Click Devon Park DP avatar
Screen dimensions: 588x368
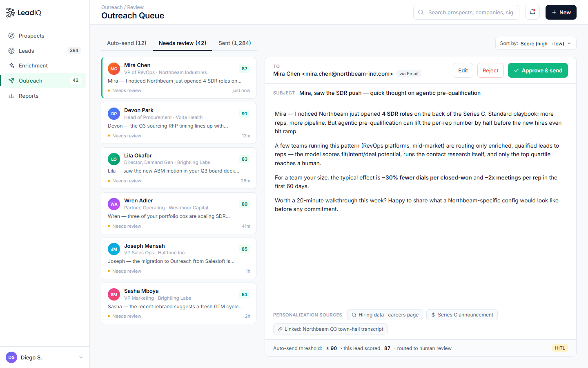click(x=114, y=114)
